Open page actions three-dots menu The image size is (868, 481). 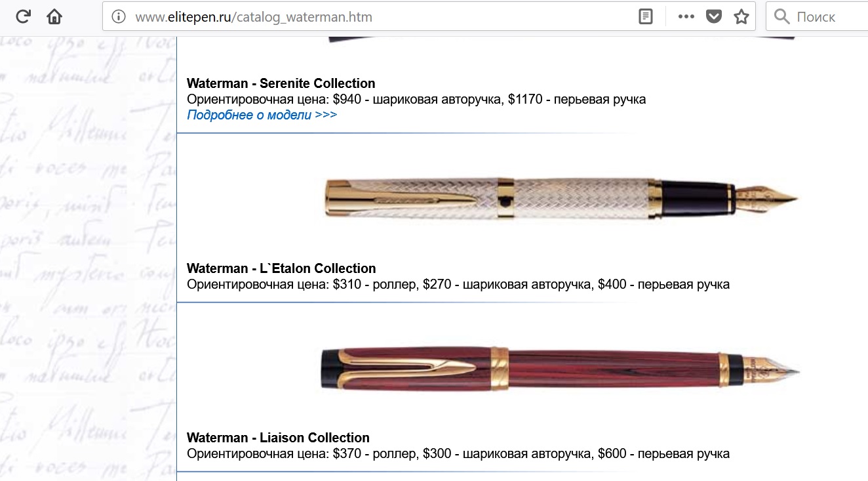coord(686,16)
